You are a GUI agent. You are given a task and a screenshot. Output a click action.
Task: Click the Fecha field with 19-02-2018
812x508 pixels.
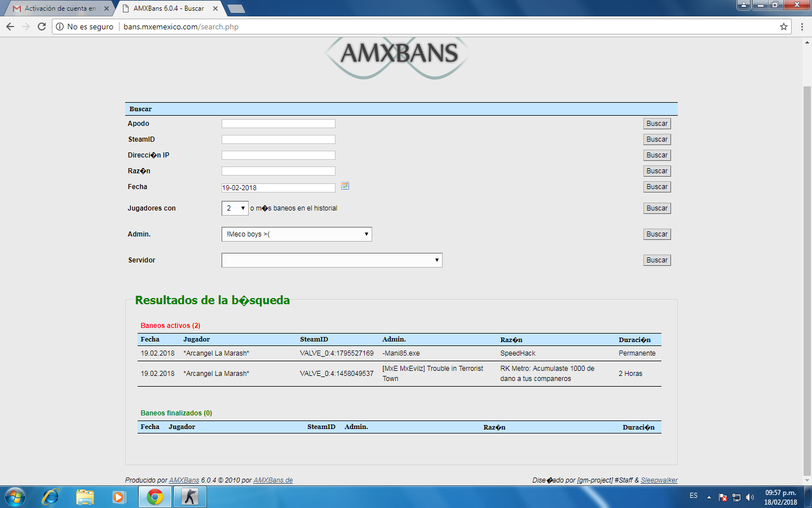(x=279, y=188)
